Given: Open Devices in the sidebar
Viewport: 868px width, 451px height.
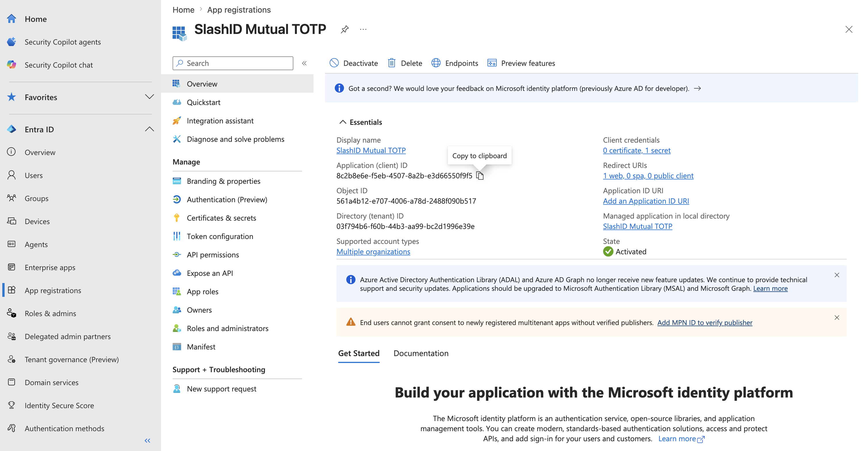Looking at the screenshot, I should (x=37, y=221).
